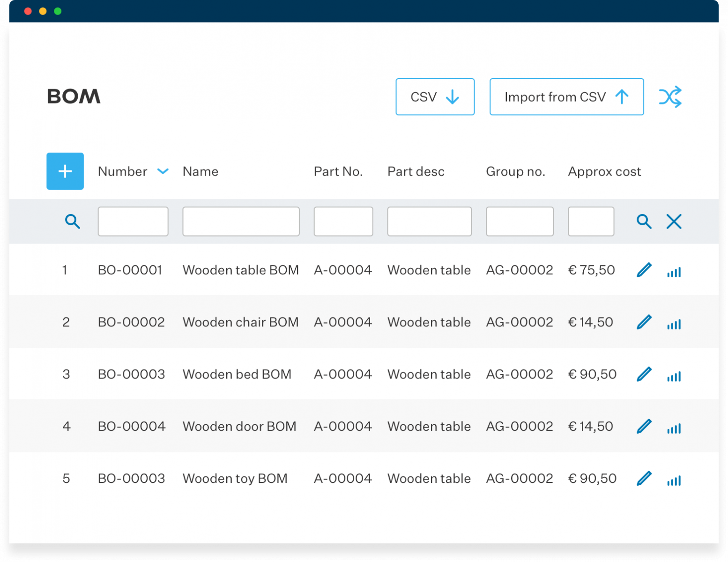Click the BOM page title
The width and height of the screenshot is (728, 562).
[74, 97]
